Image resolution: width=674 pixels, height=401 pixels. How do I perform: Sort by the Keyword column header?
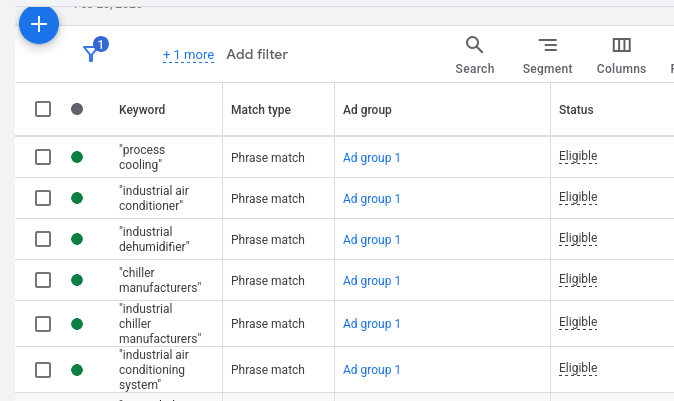click(142, 110)
